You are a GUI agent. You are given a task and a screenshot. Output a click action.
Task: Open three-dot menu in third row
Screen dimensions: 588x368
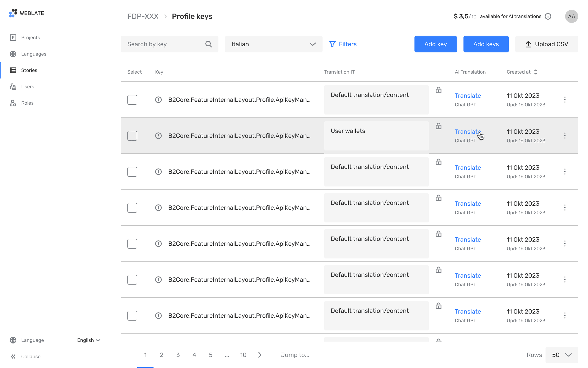coord(565,172)
